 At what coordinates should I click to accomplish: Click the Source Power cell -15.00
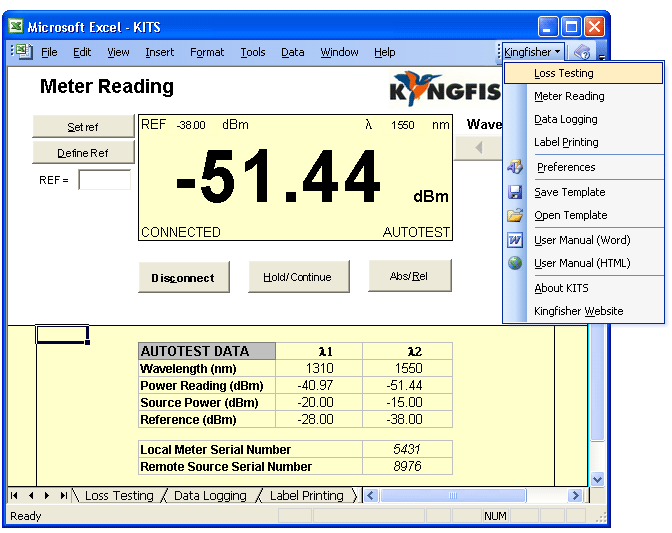click(x=408, y=402)
